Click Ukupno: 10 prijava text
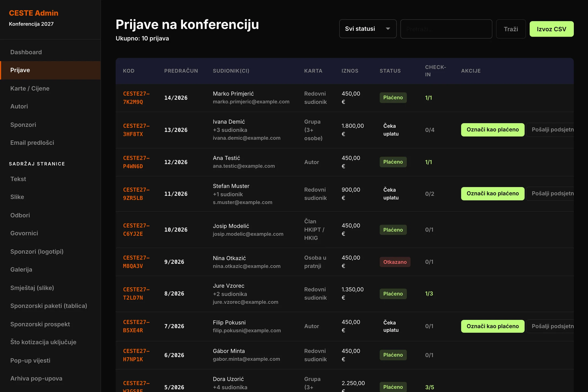The image size is (588, 392). pos(142,38)
